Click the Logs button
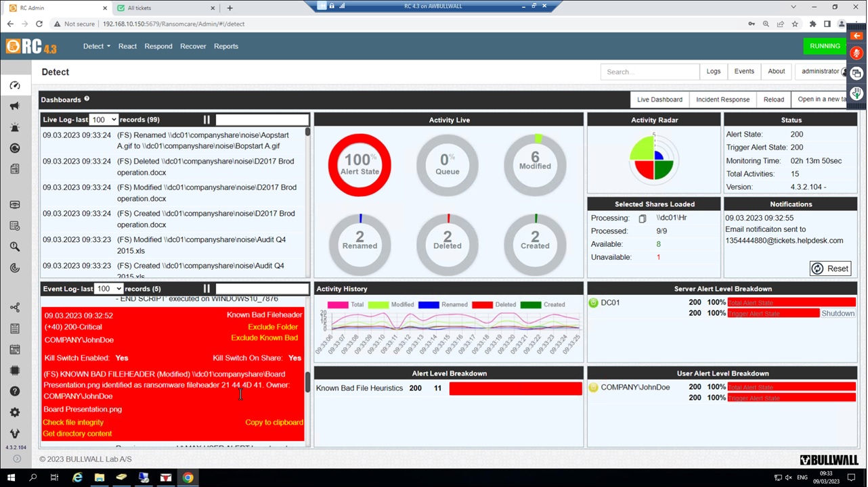The height and width of the screenshot is (487, 868). click(714, 72)
